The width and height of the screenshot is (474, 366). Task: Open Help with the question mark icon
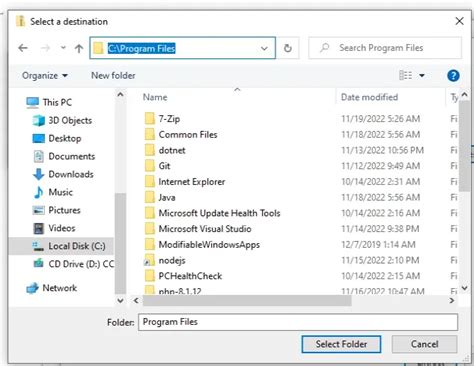453,76
